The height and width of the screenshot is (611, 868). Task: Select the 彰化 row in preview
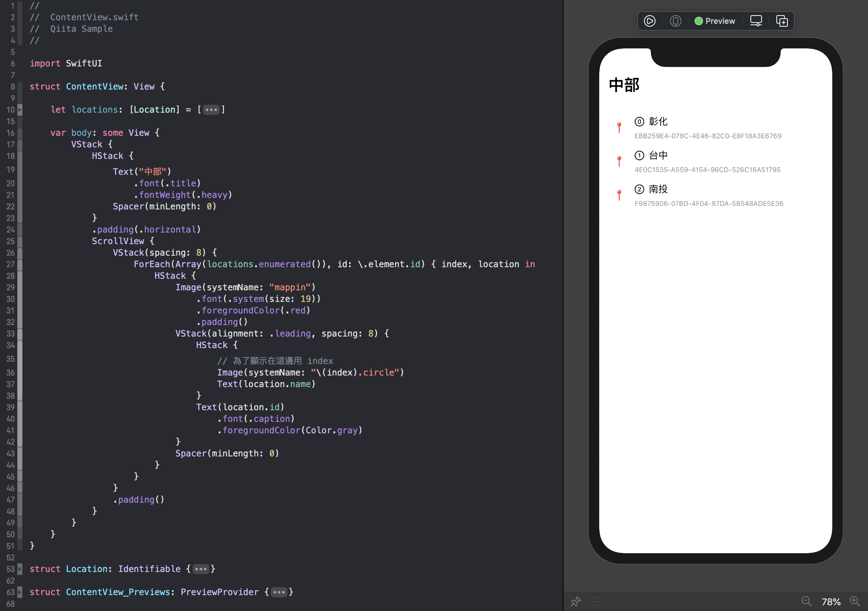click(658, 121)
